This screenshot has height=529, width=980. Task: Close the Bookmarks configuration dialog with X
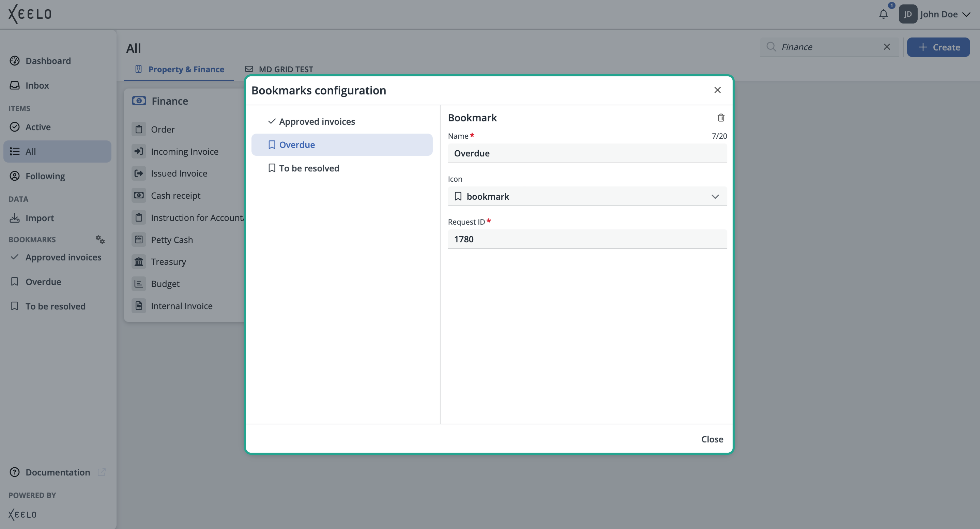point(717,90)
